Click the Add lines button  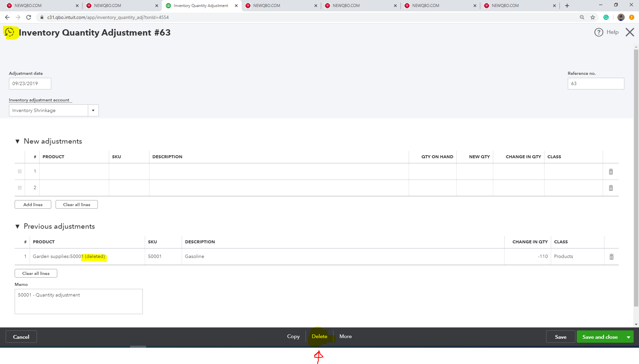[x=33, y=204]
